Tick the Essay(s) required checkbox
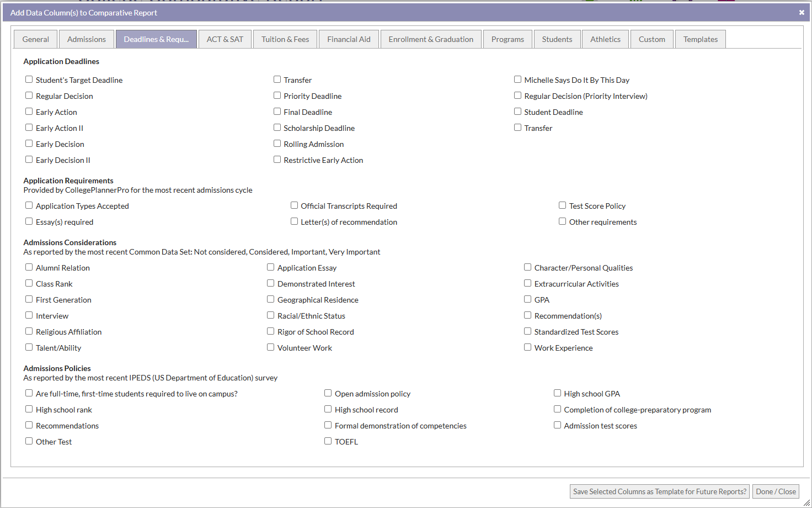Viewport: 812px width, 508px height. coord(29,221)
